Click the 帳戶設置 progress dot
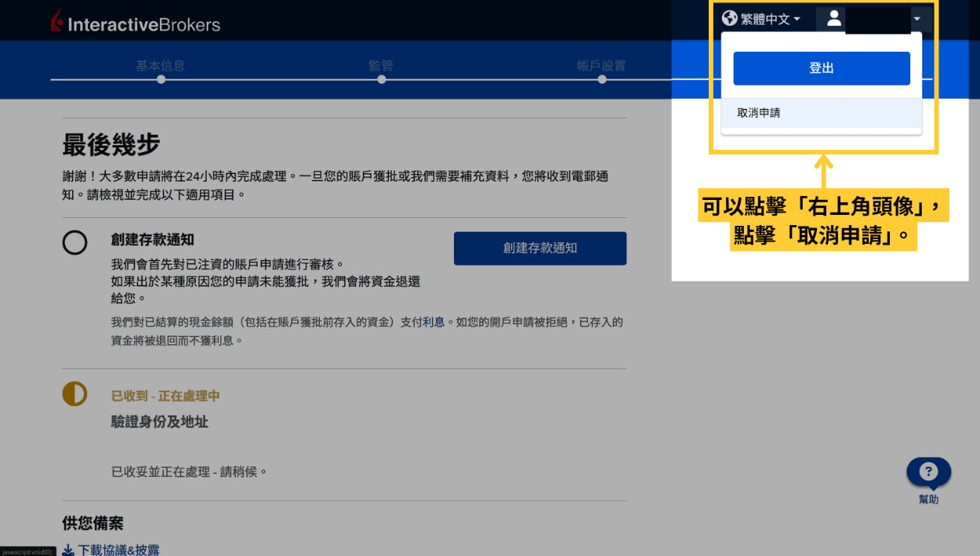This screenshot has height=556, width=980. 601,79
